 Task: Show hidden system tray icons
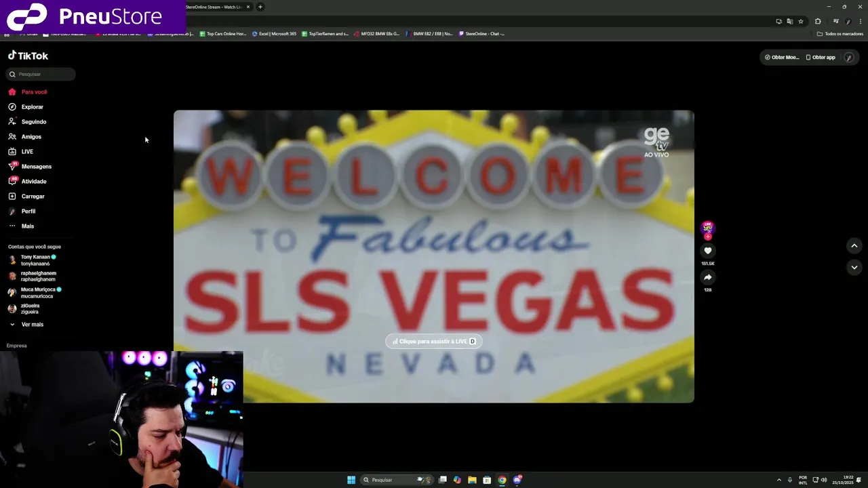[x=778, y=480]
